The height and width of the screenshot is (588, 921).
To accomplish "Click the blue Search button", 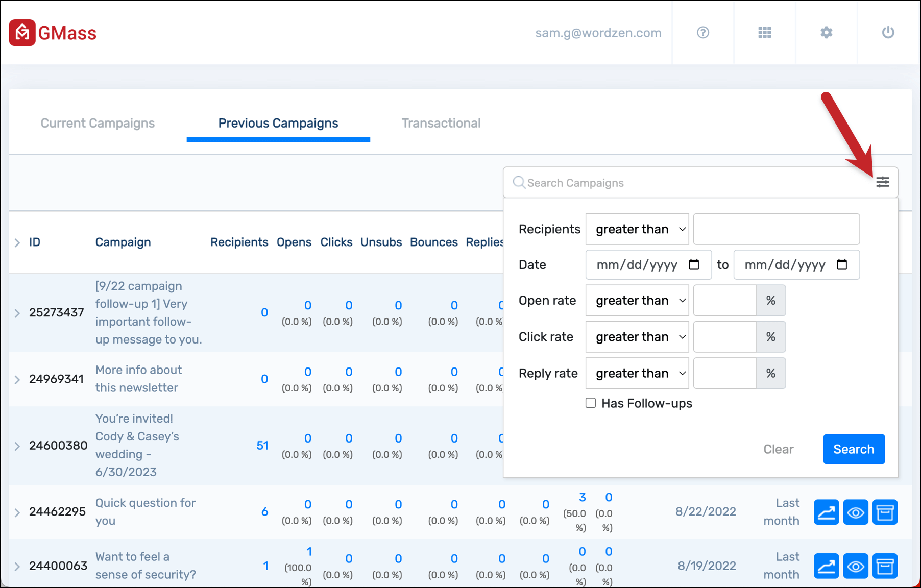I will [x=854, y=449].
